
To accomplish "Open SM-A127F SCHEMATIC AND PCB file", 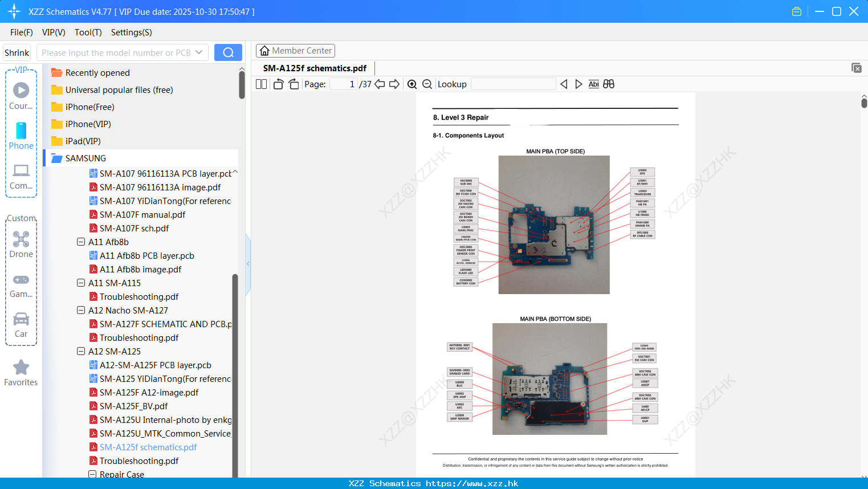I will (160, 324).
